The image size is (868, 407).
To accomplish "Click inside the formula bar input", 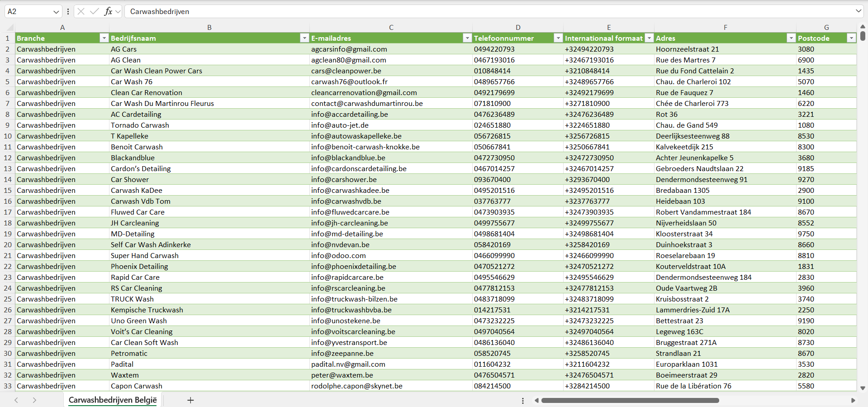I will [x=452, y=11].
